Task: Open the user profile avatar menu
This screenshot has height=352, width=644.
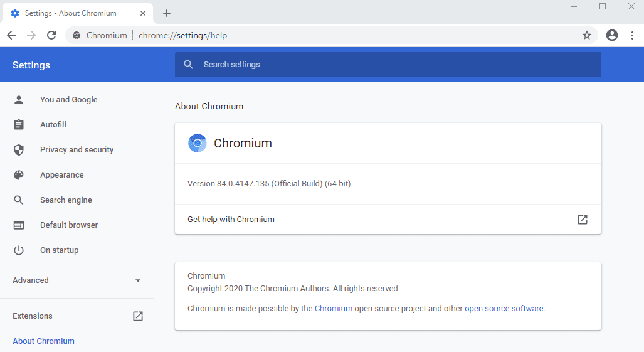Action: point(612,36)
